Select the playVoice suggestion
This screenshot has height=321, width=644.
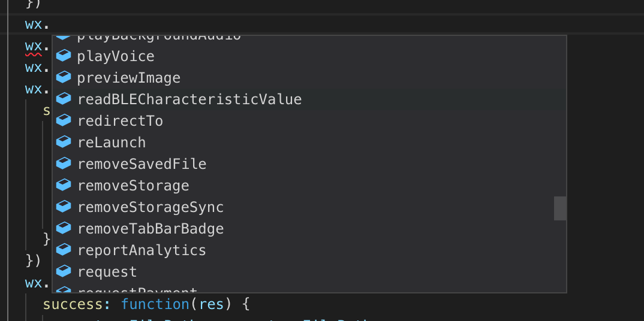tap(116, 56)
